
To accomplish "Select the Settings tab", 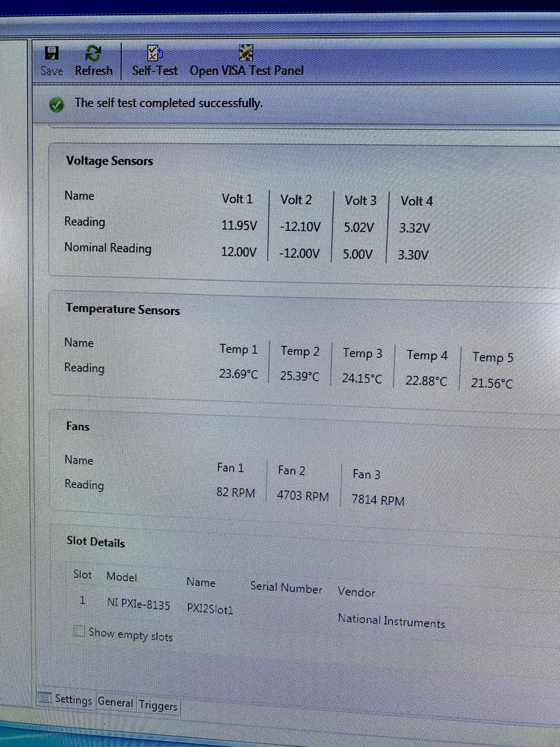I will pos(73,700).
